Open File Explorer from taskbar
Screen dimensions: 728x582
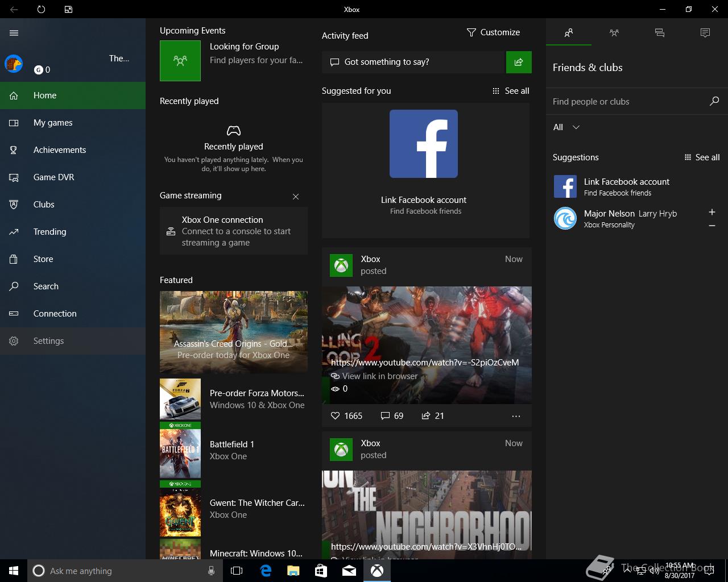[293, 571]
